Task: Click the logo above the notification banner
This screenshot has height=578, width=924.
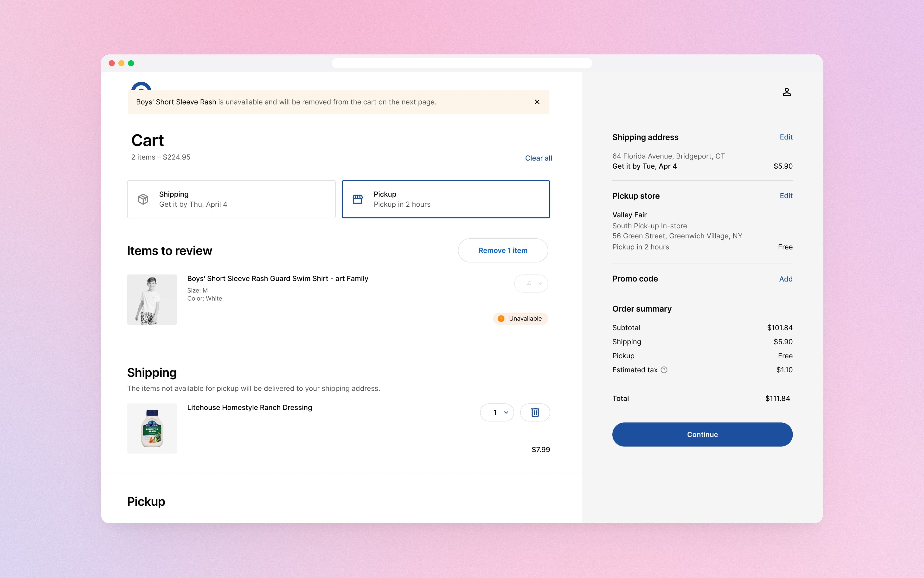Action: pyautogui.click(x=141, y=86)
